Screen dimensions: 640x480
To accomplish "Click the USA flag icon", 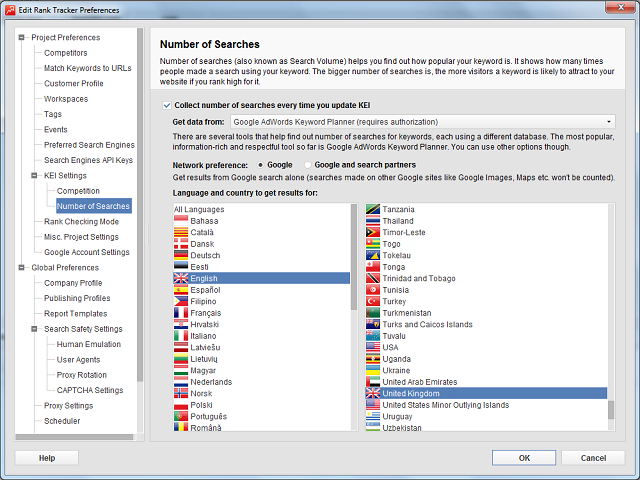I will point(373,347).
